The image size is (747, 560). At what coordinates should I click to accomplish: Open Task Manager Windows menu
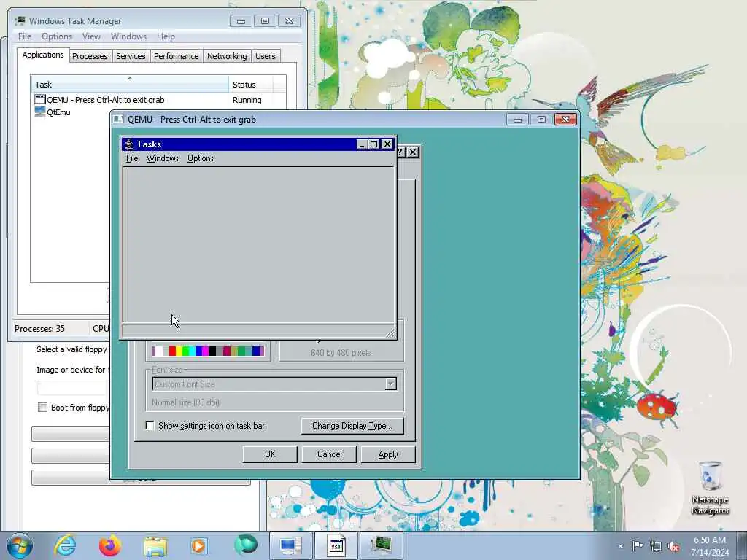tap(128, 36)
